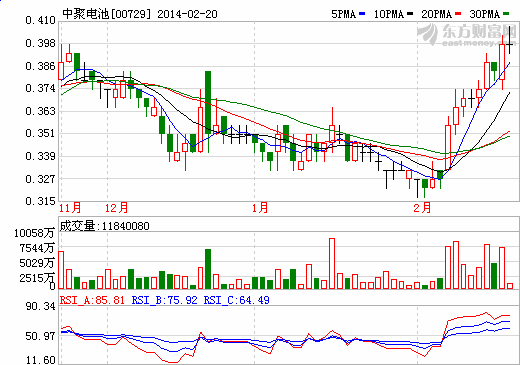Image resolution: width=520 pixels, height=365 pixels.
Task: Click the 11月 month marker
Action: pos(70,208)
